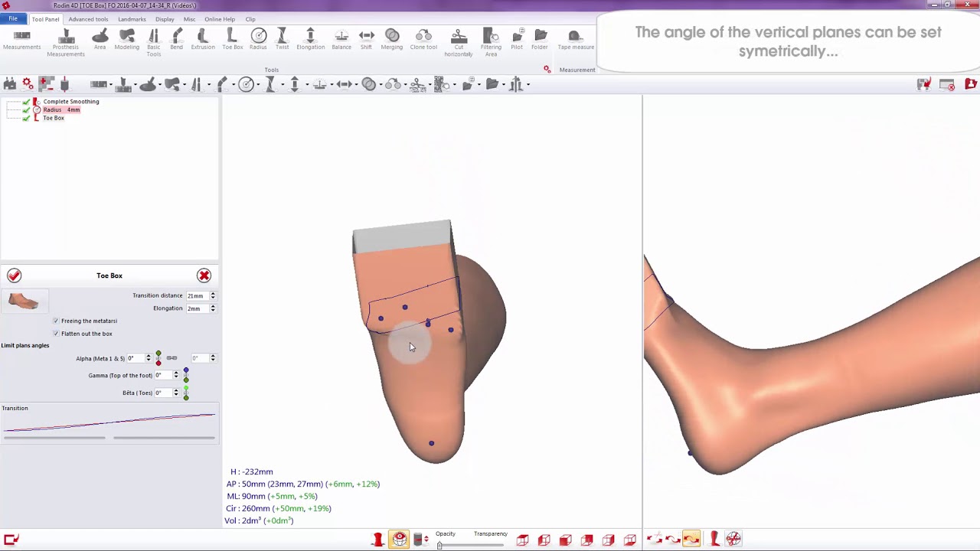Open the Clip tab

pyautogui.click(x=250, y=19)
